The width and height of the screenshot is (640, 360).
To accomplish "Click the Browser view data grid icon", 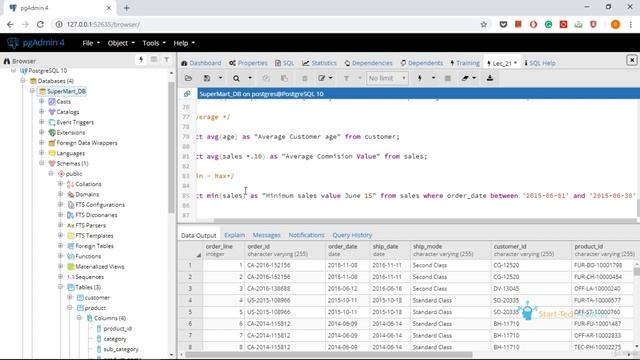I will [153, 60].
